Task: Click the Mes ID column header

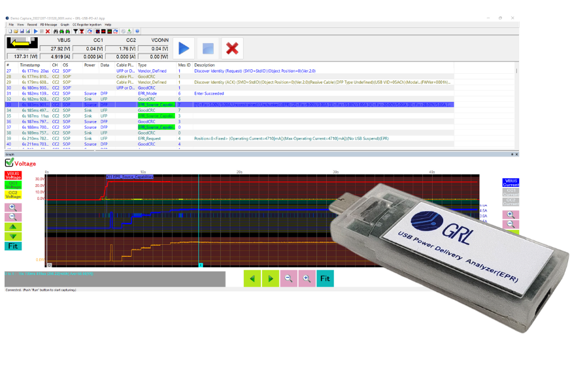Action: click(x=184, y=65)
